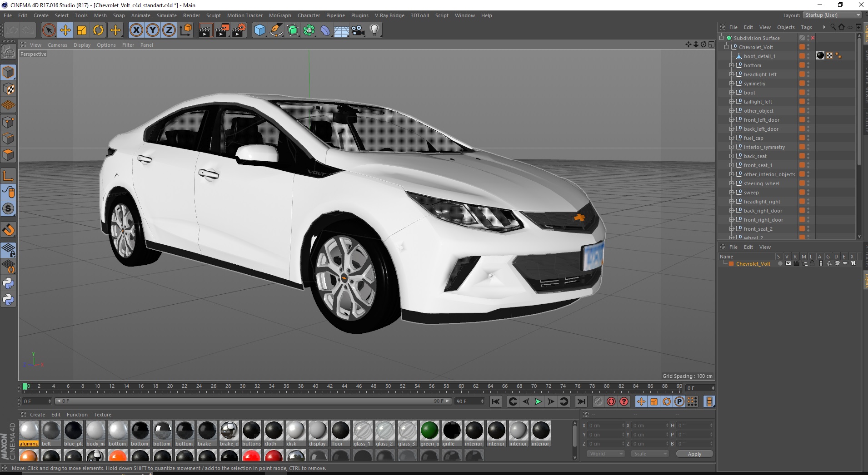The width and height of the screenshot is (868, 475).
Task: Select the Scale tool
Action: tap(82, 30)
